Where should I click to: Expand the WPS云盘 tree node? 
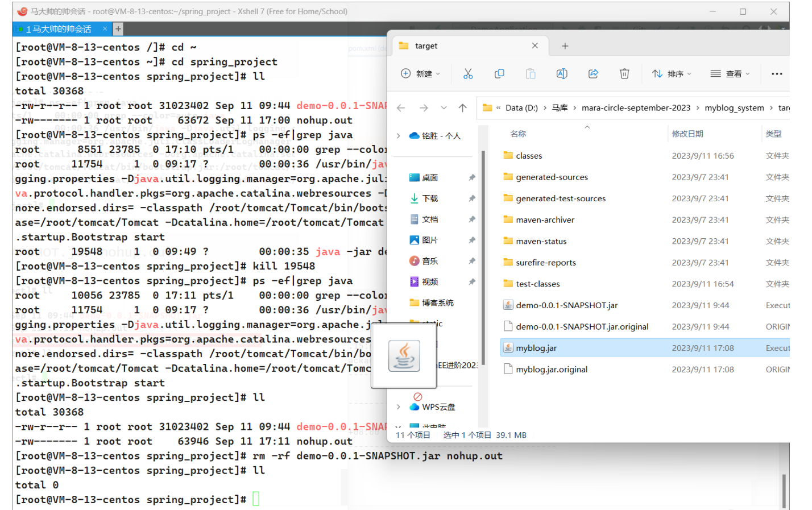click(399, 407)
